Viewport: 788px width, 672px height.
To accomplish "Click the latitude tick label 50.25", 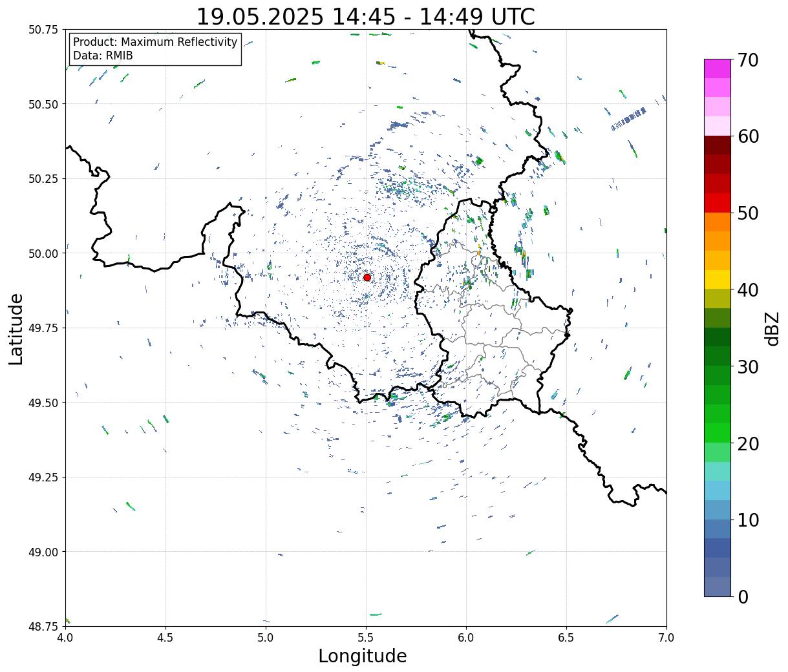I will click(x=43, y=179).
